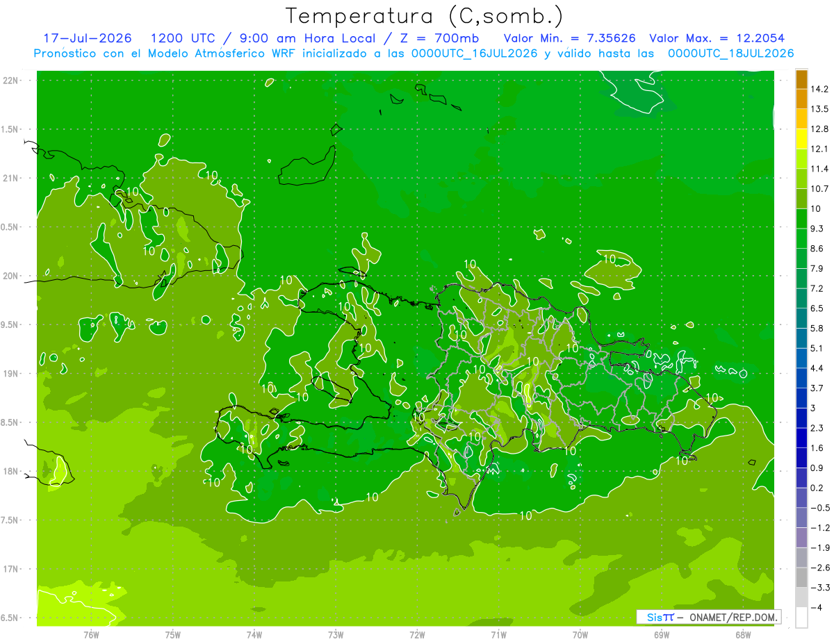Screen dimensions: 834x644
Task: Click the '69W' longitude axis label
Action: click(662, 634)
